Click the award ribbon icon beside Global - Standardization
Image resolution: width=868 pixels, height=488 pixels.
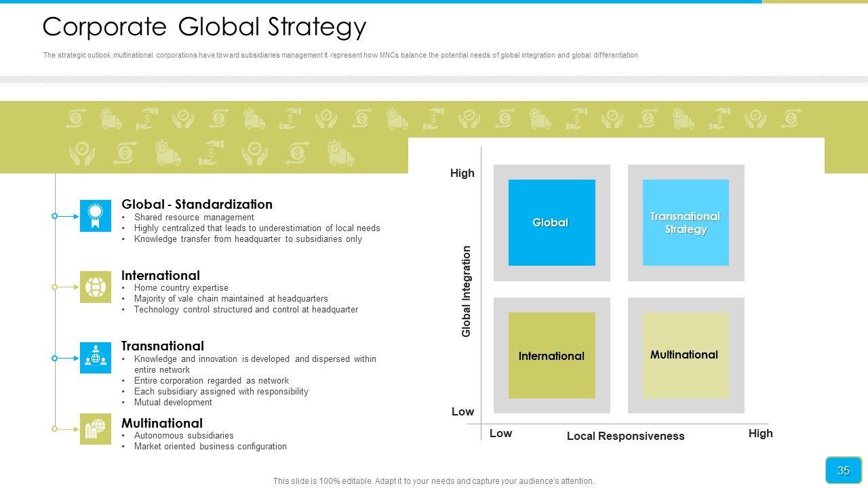[x=96, y=216]
